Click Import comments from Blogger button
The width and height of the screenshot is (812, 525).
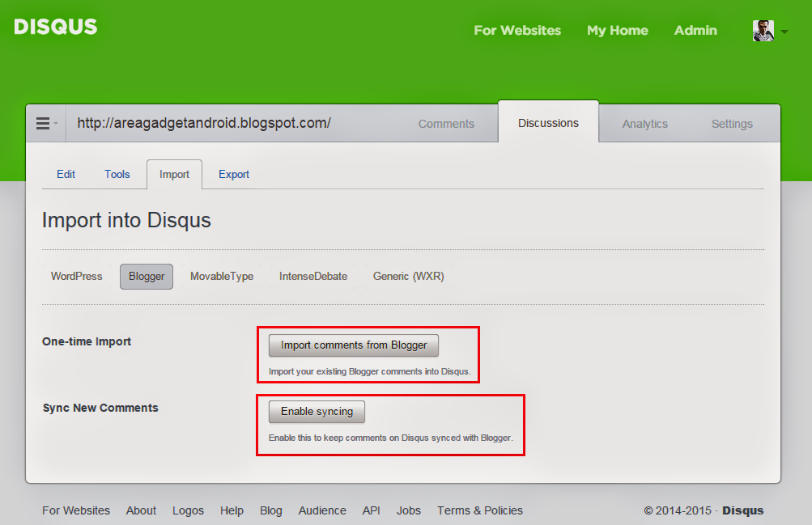tap(354, 345)
